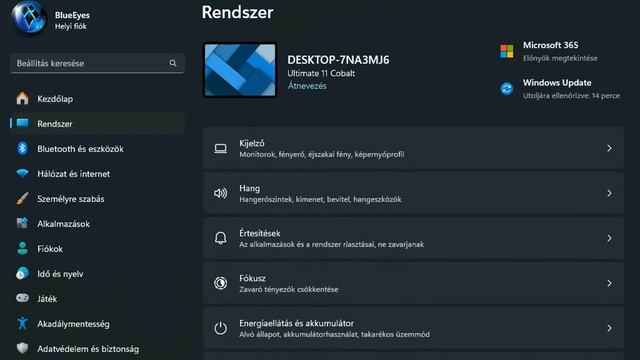Click the Energiaellátás power icon
Viewport: 640px width, 360px height.
coord(221,328)
